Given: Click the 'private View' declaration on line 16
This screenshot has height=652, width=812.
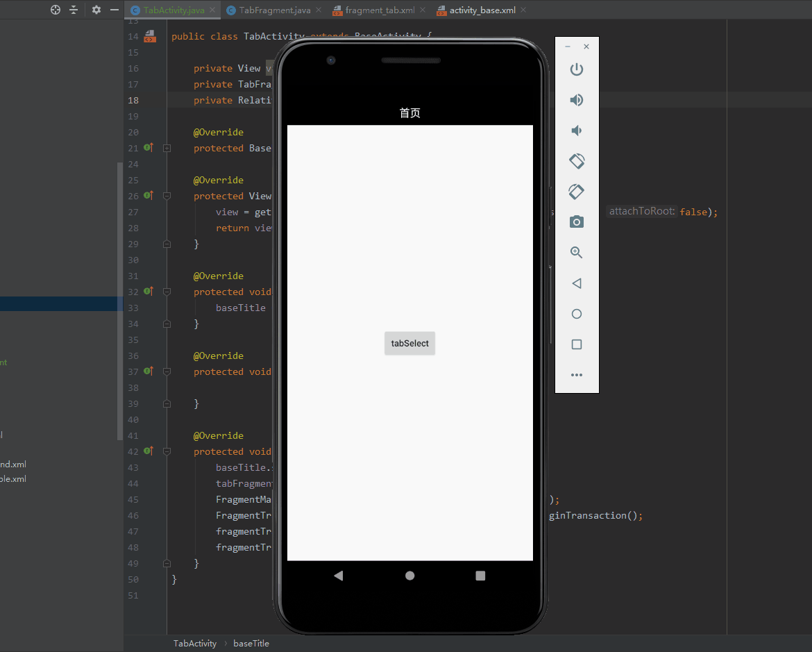Looking at the screenshot, I should pos(227,69).
